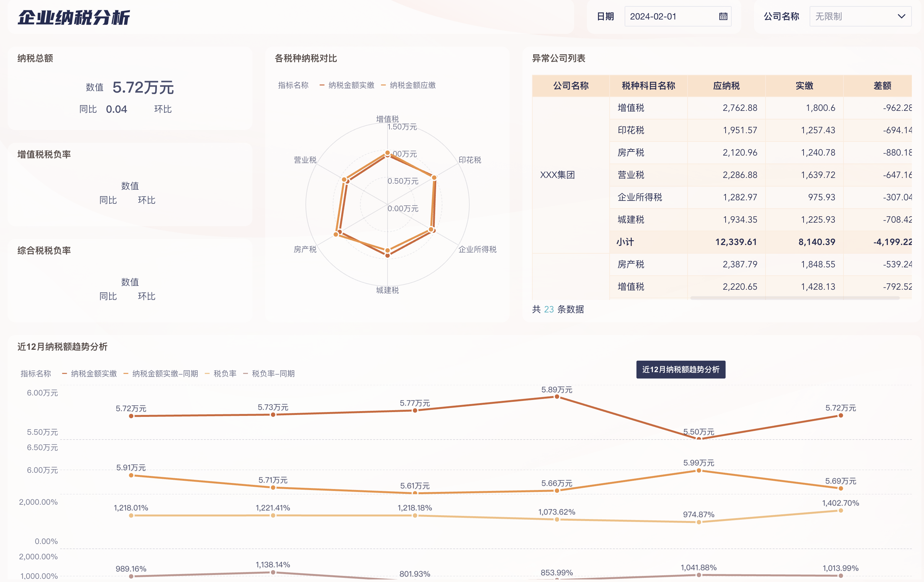Click the 23 data count link
Image resolution: width=924 pixels, height=582 pixels.
(548, 309)
